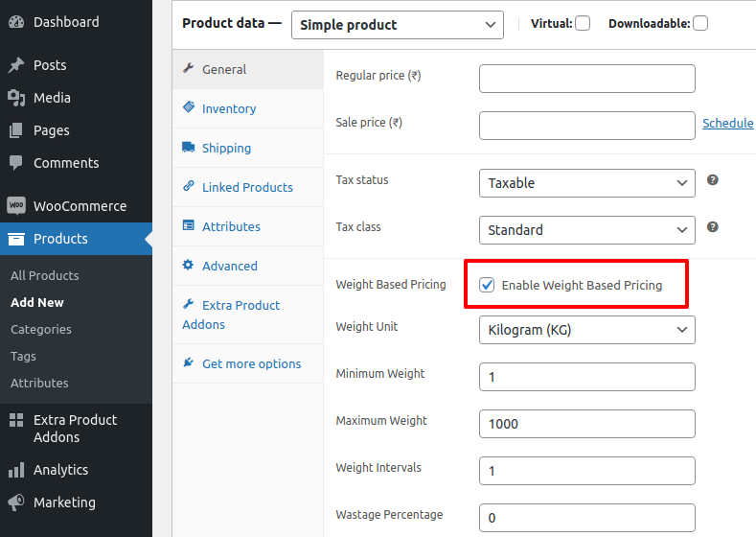Click the Minimum Weight field
The width and height of the screenshot is (756, 537).
(587, 377)
